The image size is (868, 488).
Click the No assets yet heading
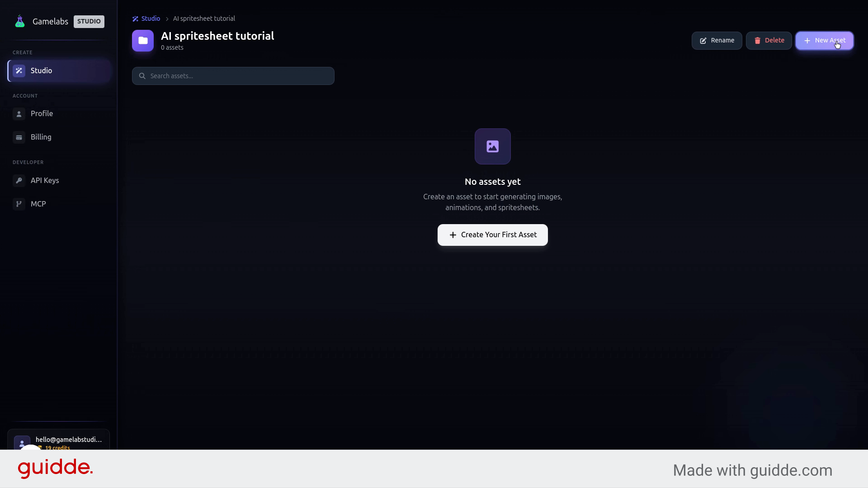click(493, 182)
